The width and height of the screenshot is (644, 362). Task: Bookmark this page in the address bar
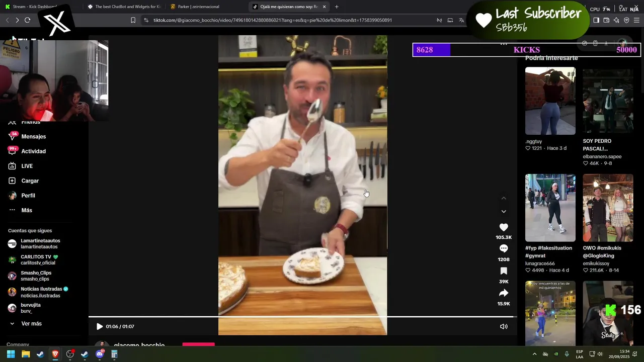pyautogui.click(x=133, y=20)
